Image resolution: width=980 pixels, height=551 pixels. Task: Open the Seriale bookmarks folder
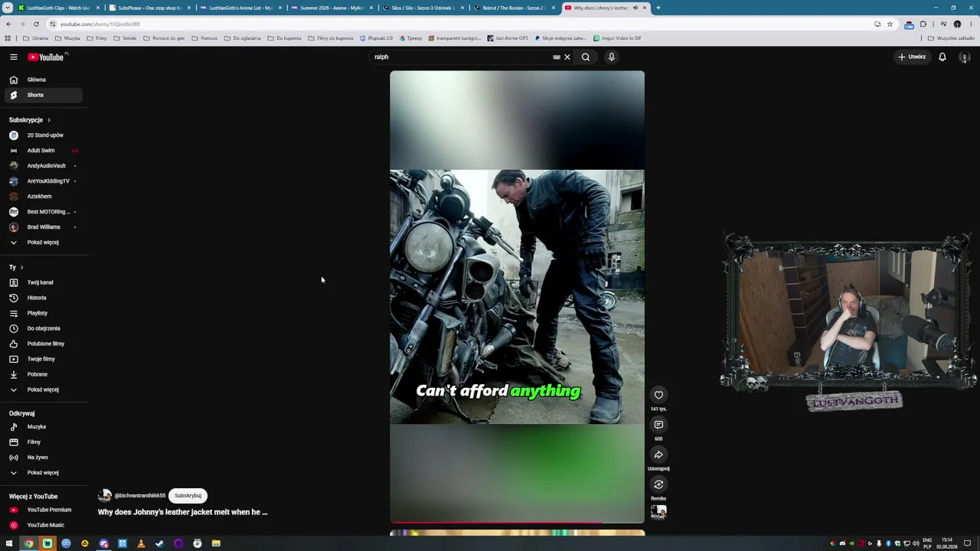125,38
